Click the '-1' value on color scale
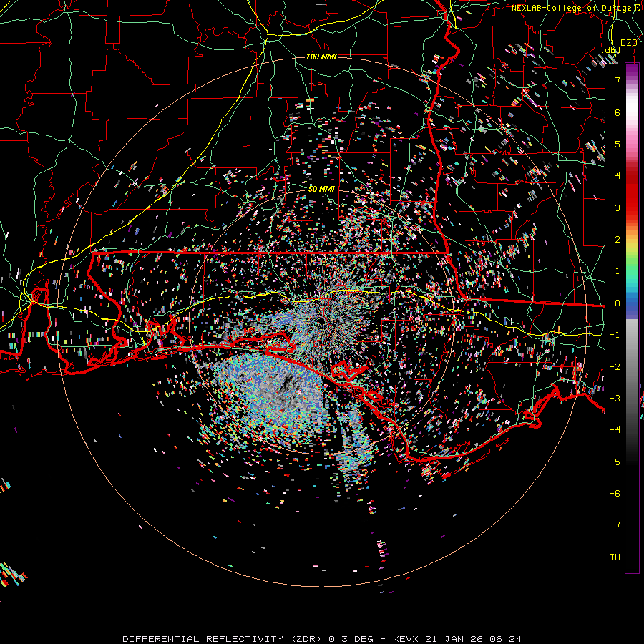644x644 pixels. pyautogui.click(x=615, y=335)
